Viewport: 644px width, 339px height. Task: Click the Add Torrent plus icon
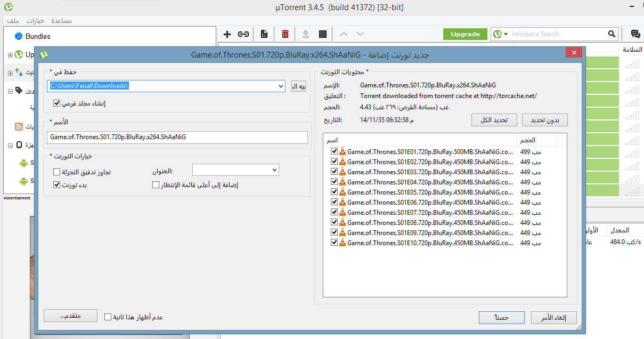227,34
